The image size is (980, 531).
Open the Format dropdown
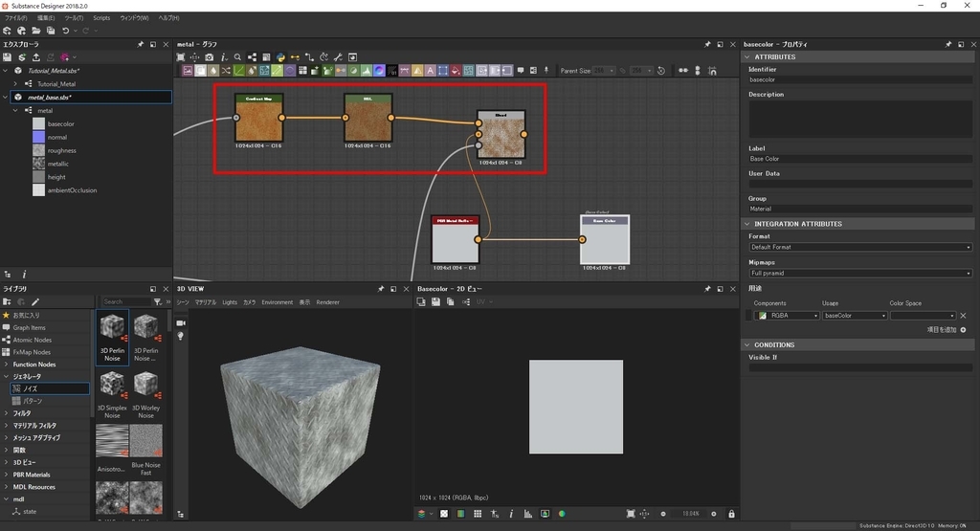click(x=859, y=247)
